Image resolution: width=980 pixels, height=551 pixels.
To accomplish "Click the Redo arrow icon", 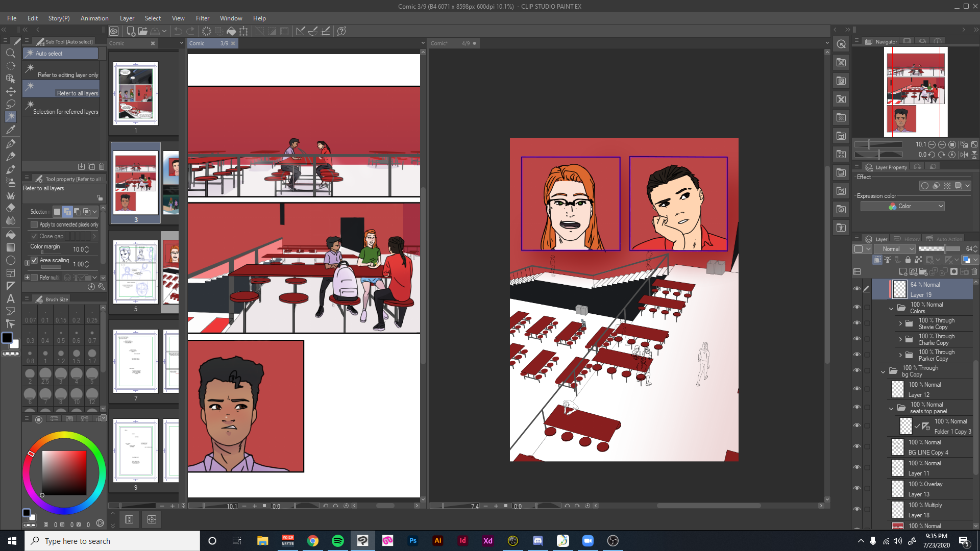I will point(190,31).
